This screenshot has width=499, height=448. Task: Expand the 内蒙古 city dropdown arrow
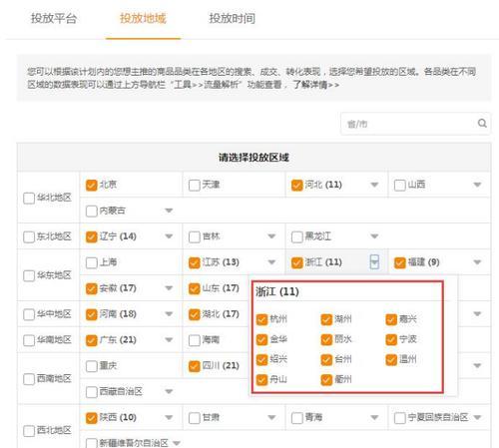(x=169, y=211)
